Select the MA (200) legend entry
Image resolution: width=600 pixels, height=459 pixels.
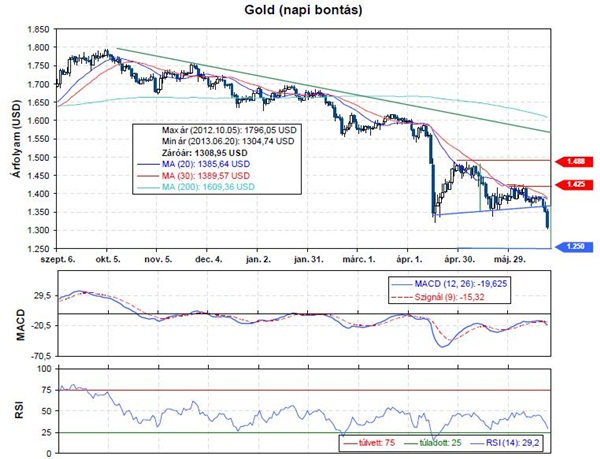pos(209,187)
